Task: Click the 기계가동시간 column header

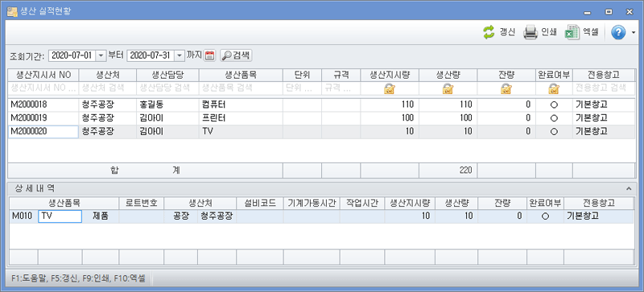Action: 312,204
